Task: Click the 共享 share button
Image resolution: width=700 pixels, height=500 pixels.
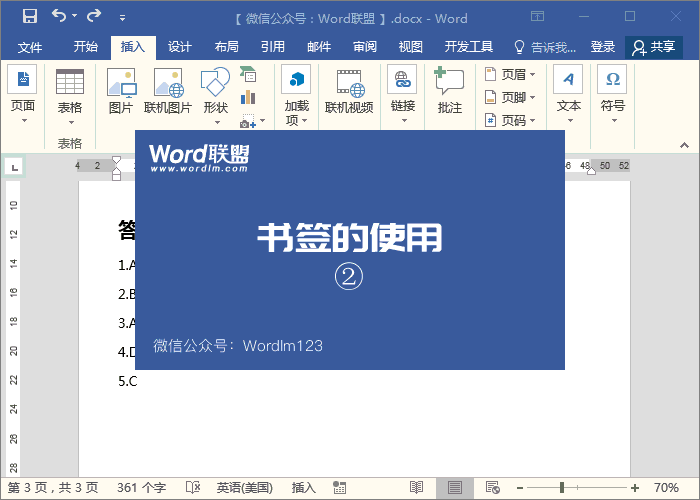Action: pyautogui.click(x=654, y=47)
